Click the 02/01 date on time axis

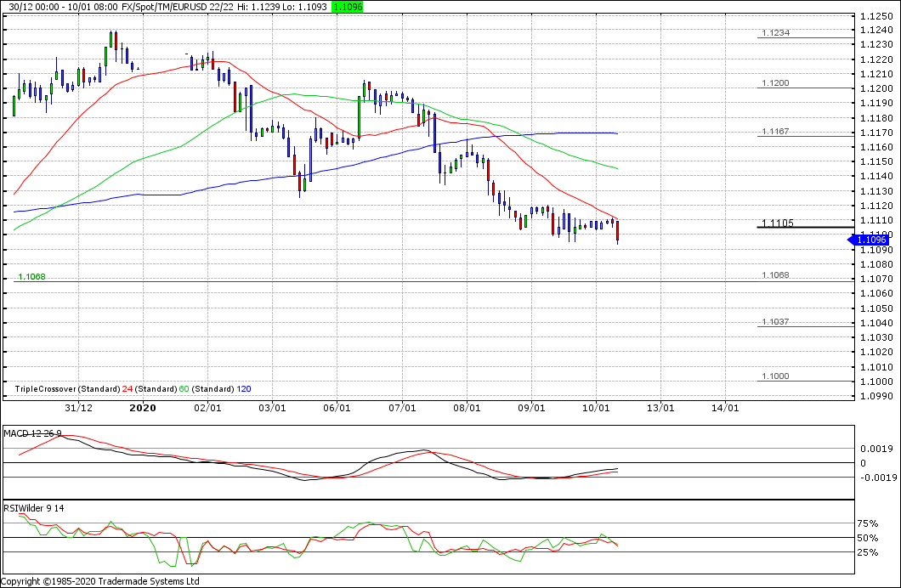207,408
